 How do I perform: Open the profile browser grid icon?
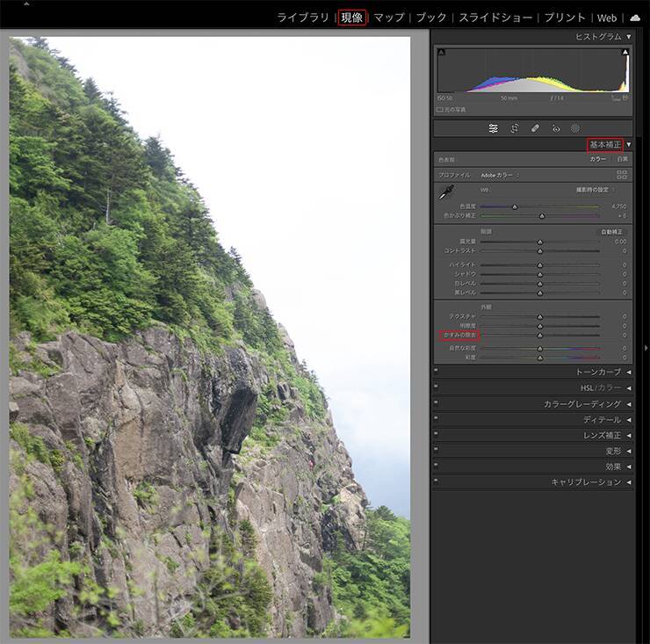point(621,175)
